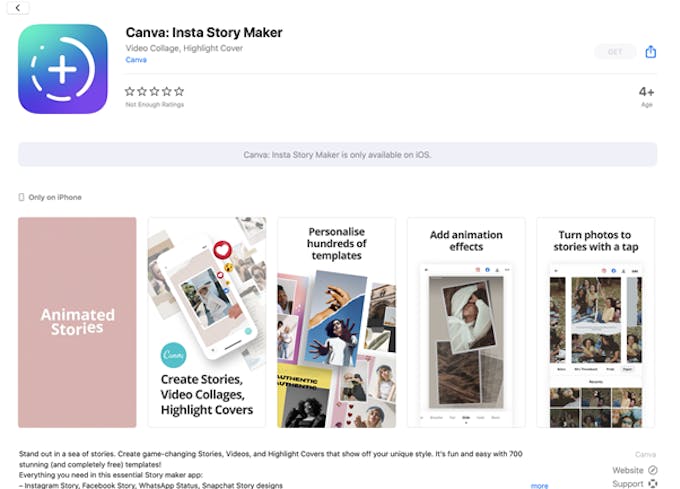Image resolution: width=680 pixels, height=489 pixels.
Task: Go back with the chevron button
Action: 18,8
